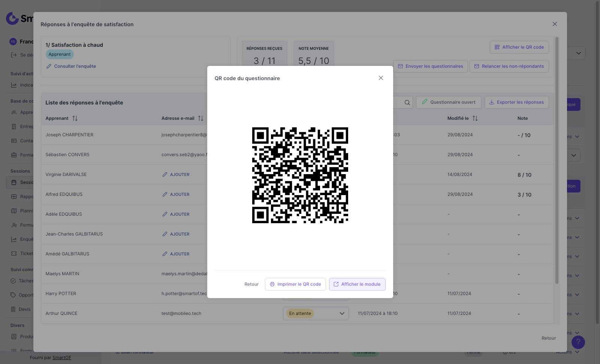Open En attente status dropdown for Arthur QUINCE
The height and width of the screenshot is (364, 600).
316,313
